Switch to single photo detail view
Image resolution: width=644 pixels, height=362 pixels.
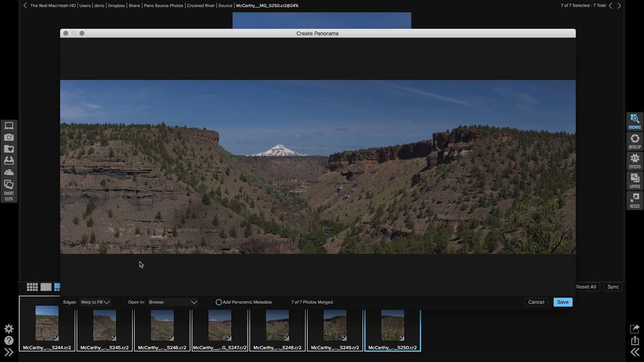click(x=46, y=287)
